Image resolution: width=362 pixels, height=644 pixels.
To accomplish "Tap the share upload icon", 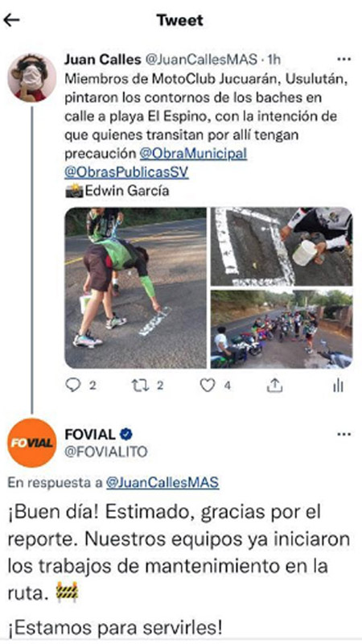I will coord(275,385).
